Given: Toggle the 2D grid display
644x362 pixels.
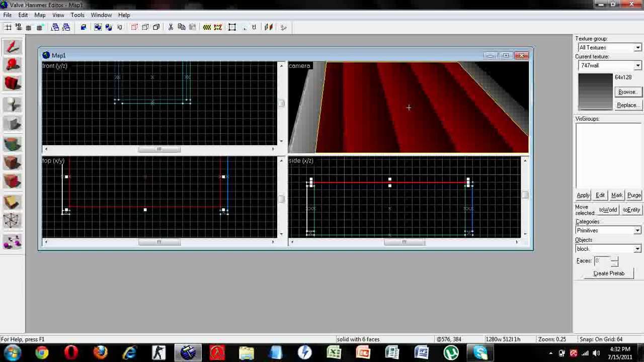Looking at the screenshot, I should pos(8,27).
